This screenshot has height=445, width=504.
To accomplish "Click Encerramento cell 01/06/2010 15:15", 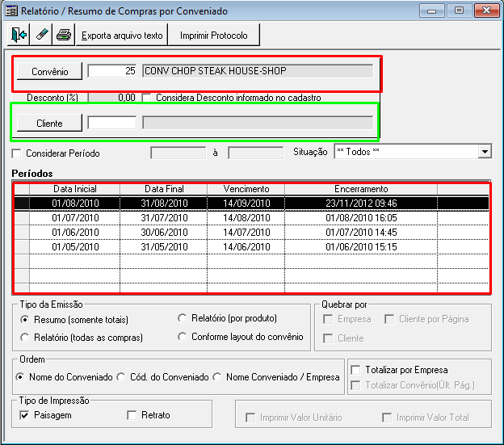I will 361,247.
